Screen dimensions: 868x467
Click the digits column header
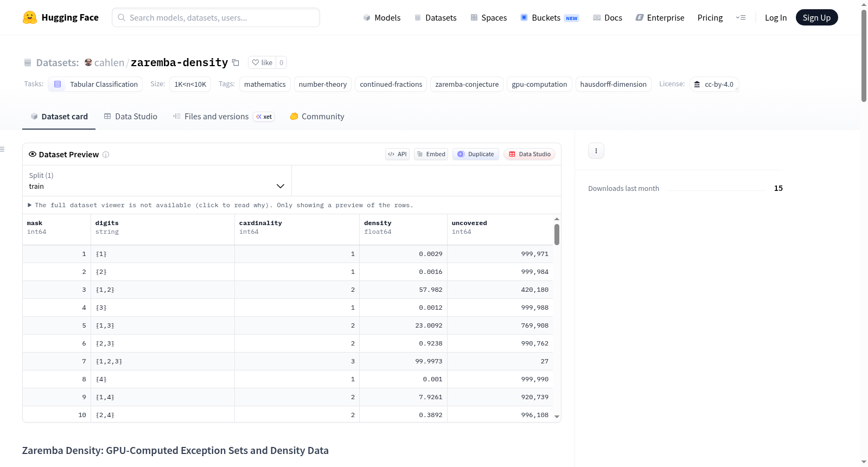click(x=163, y=229)
